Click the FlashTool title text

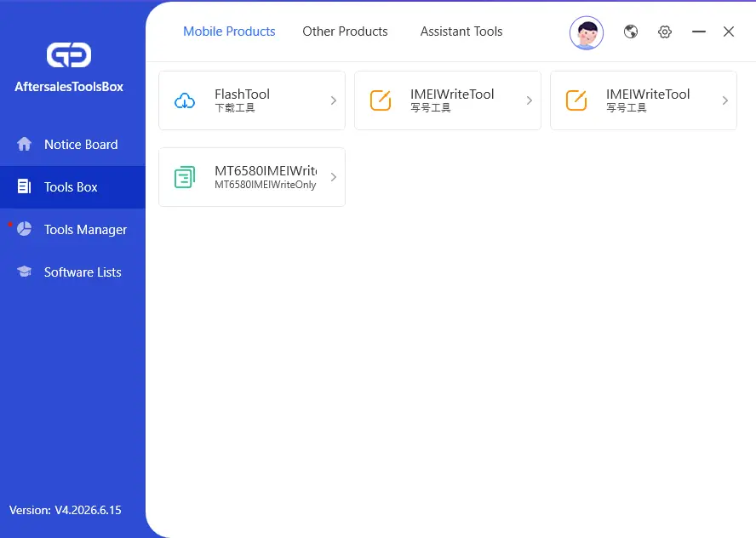point(242,94)
